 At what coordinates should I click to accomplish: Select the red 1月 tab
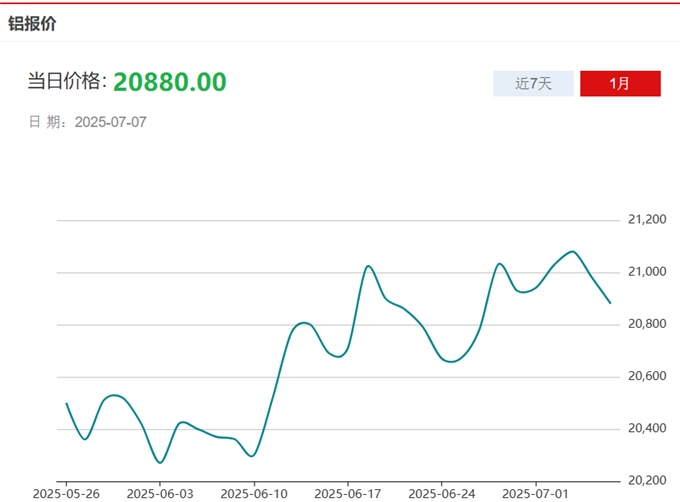point(620,84)
